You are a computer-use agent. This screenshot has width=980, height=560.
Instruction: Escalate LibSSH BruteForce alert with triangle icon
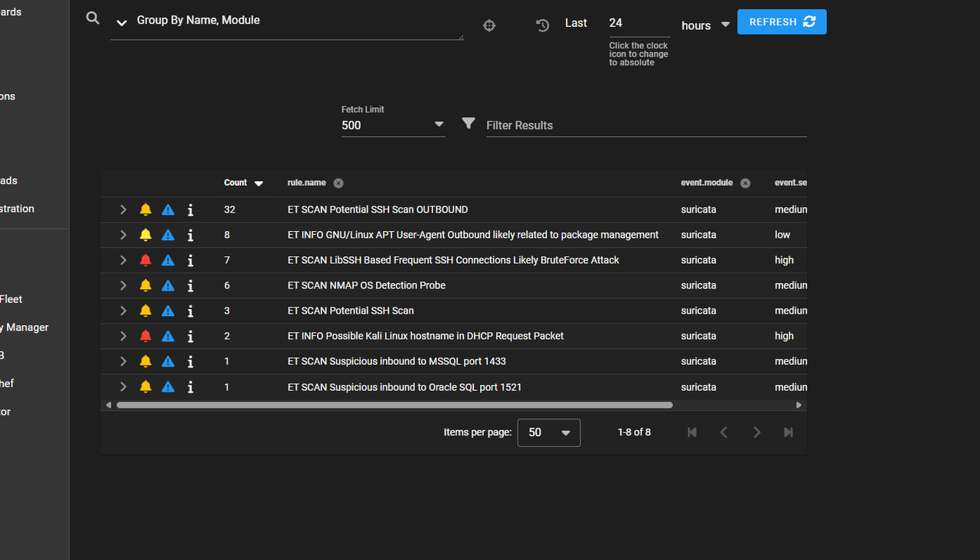(x=168, y=260)
